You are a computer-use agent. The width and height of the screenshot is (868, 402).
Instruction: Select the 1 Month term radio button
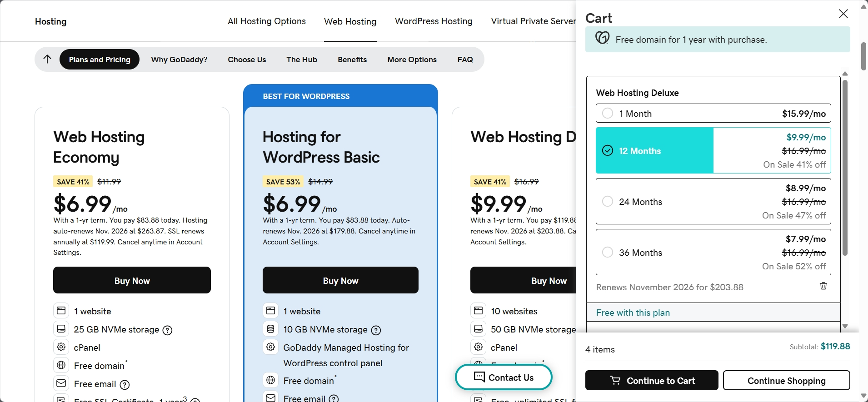[608, 114]
